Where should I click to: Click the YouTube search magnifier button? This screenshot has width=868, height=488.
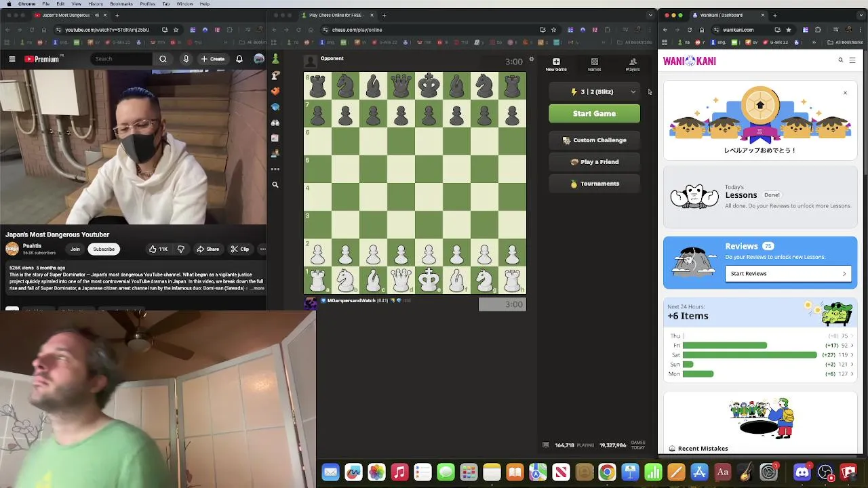[x=163, y=59]
